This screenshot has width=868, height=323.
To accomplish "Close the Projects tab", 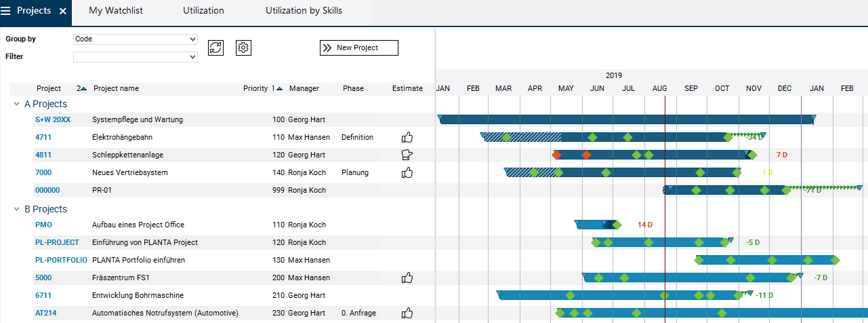I will 63,12.
